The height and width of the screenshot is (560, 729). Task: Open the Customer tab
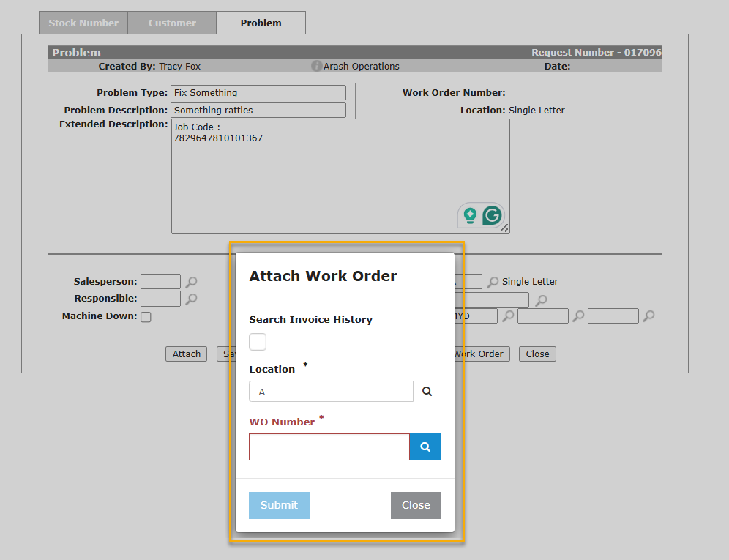coord(172,23)
